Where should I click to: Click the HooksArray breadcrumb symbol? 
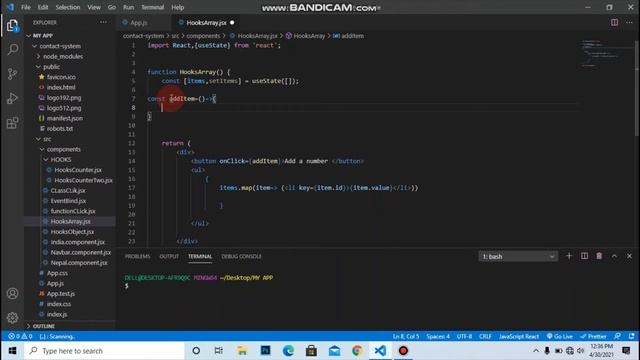(309, 36)
